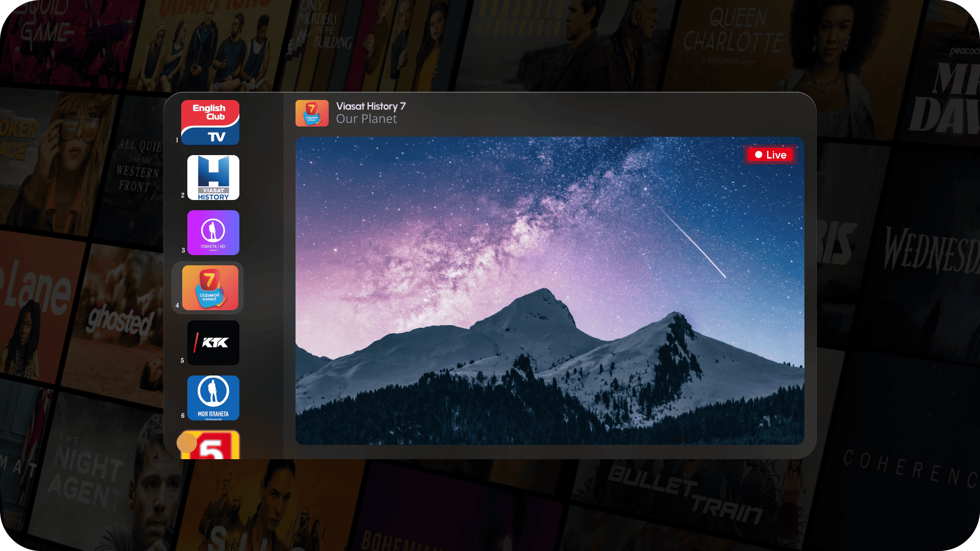Image resolution: width=980 pixels, height=551 pixels.
Task: Select the purple Planeta HD channel
Action: (x=213, y=233)
